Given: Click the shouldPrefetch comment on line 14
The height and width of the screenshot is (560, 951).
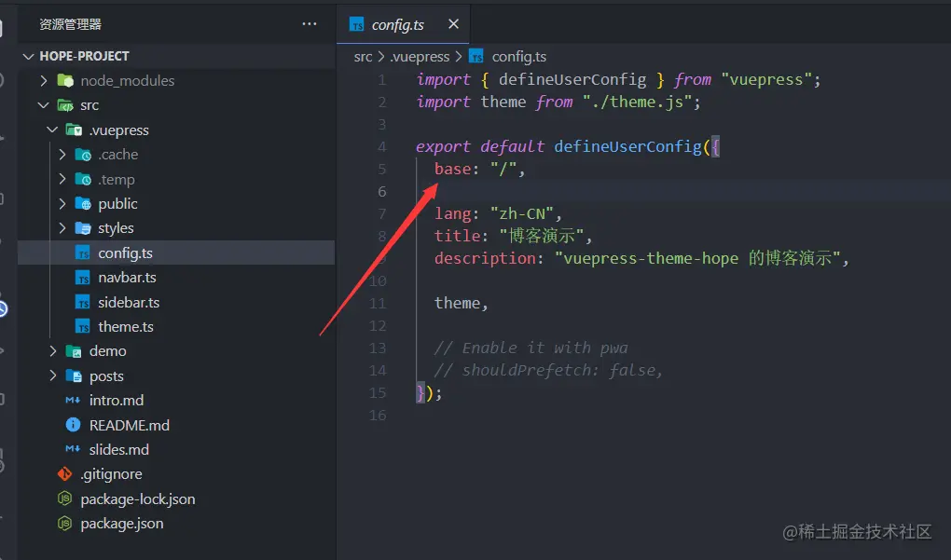Looking at the screenshot, I should pyautogui.click(x=548, y=370).
